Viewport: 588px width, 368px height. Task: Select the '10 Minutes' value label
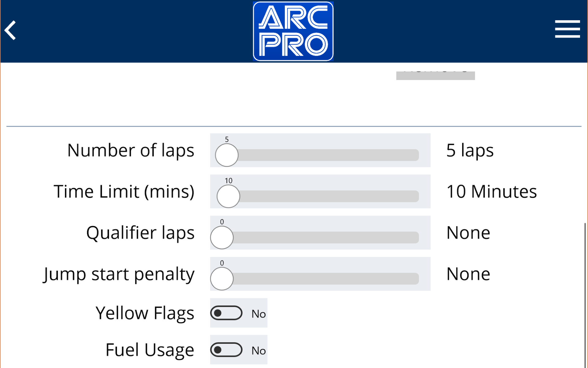click(492, 191)
